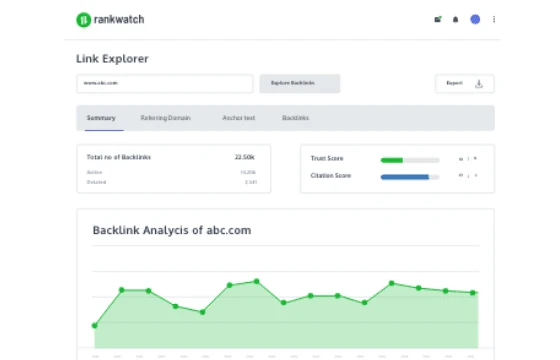Click the Citation Score red down arrow
The width and height of the screenshot is (560, 360).
click(x=468, y=176)
